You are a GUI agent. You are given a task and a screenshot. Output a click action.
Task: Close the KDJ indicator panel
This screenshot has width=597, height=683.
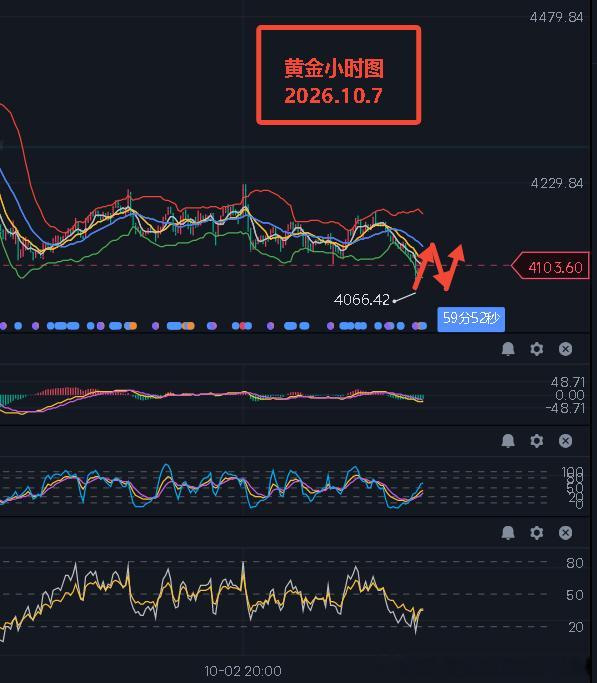pos(565,441)
